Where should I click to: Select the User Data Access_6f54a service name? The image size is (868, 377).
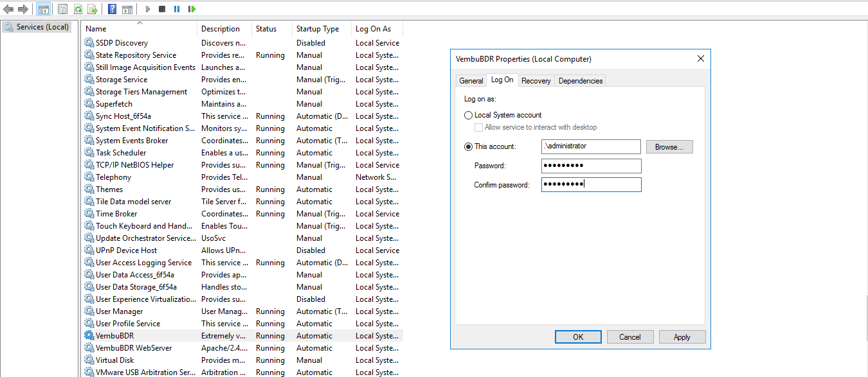135,275
